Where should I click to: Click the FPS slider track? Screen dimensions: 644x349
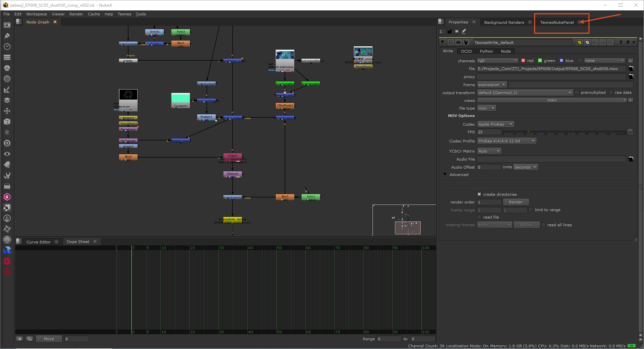tap(564, 131)
